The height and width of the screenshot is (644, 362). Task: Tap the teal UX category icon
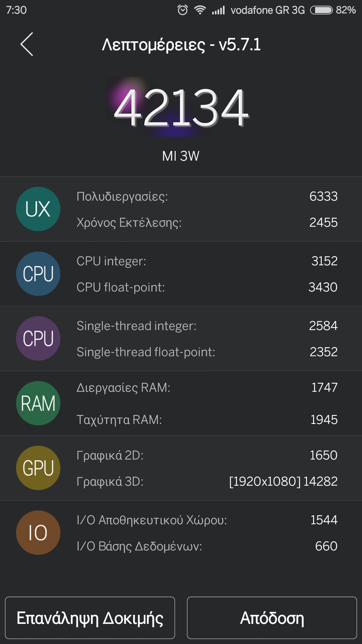38,209
